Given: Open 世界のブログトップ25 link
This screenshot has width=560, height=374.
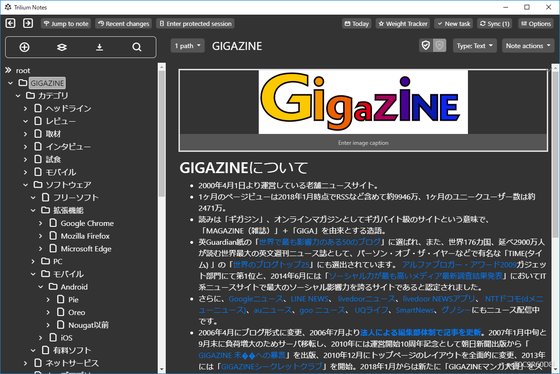Looking at the screenshot, I should click(x=271, y=265).
